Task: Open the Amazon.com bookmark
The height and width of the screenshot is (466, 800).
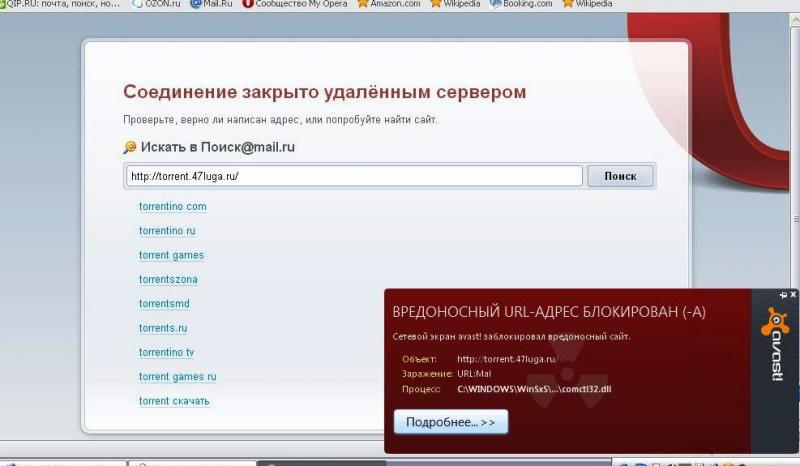Action: pos(392,4)
